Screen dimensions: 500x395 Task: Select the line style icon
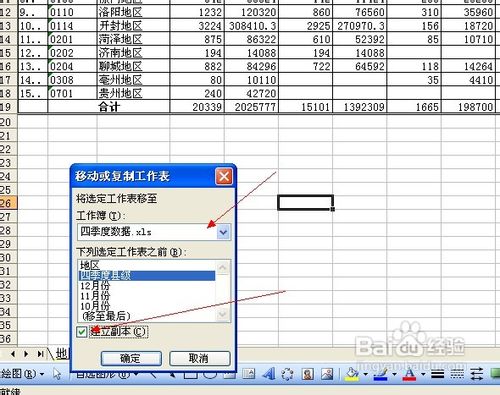[x=437, y=375]
